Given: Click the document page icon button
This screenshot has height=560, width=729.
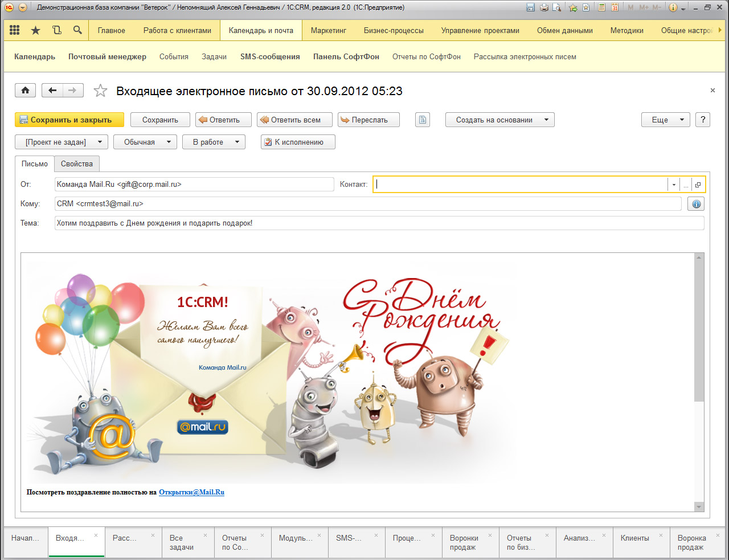Looking at the screenshot, I should click(x=423, y=120).
